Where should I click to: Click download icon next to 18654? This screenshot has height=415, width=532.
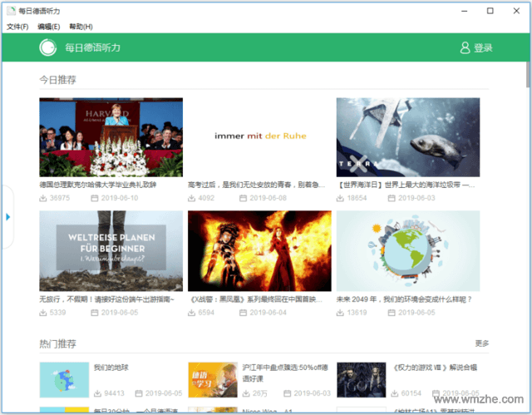coord(340,198)
